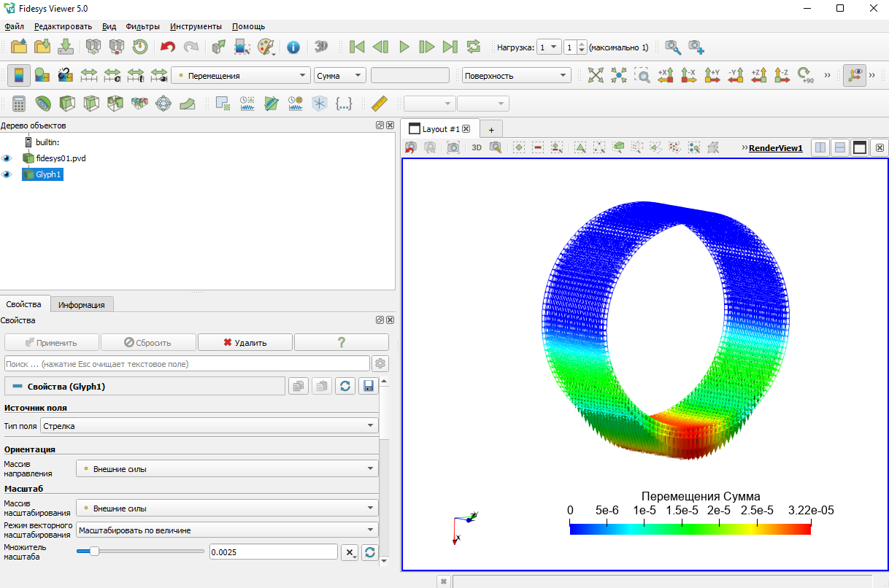Viewport: 889px width, 588px height.
Task: Open the Редактировать menu
Action: point(64,26)
